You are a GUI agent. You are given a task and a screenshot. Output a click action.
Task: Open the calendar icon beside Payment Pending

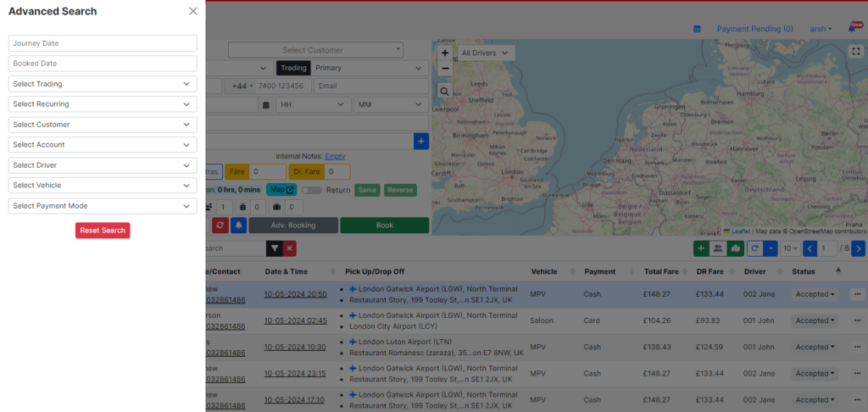(x=697, y=29)
